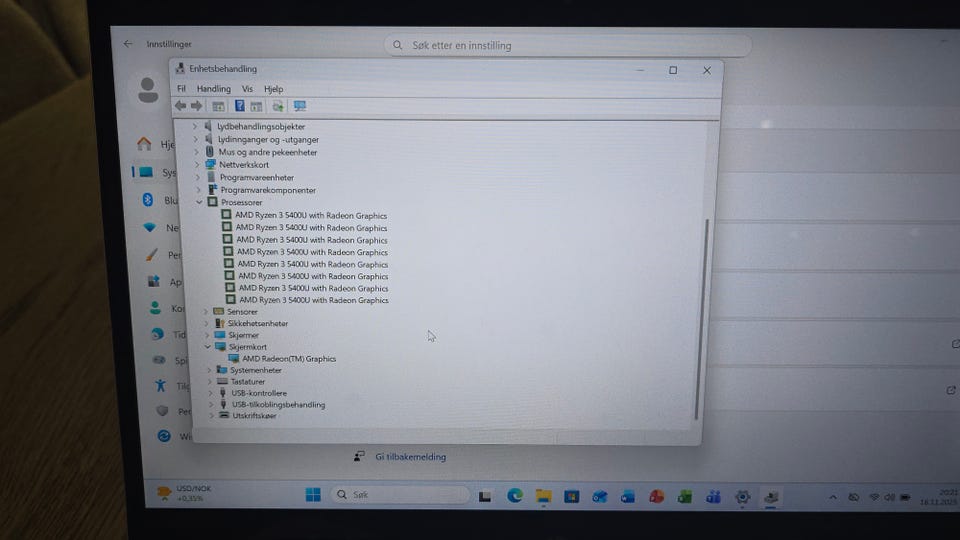Open PowerPoint from the taskbar
The height and width of the screenshot is (540, 960).
click(x=656, y=497)
